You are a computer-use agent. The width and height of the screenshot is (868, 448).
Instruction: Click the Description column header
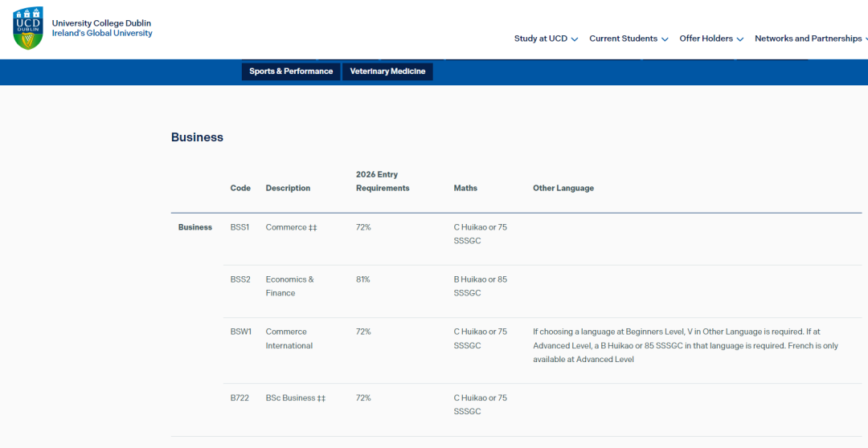click(x=288, y=188)
